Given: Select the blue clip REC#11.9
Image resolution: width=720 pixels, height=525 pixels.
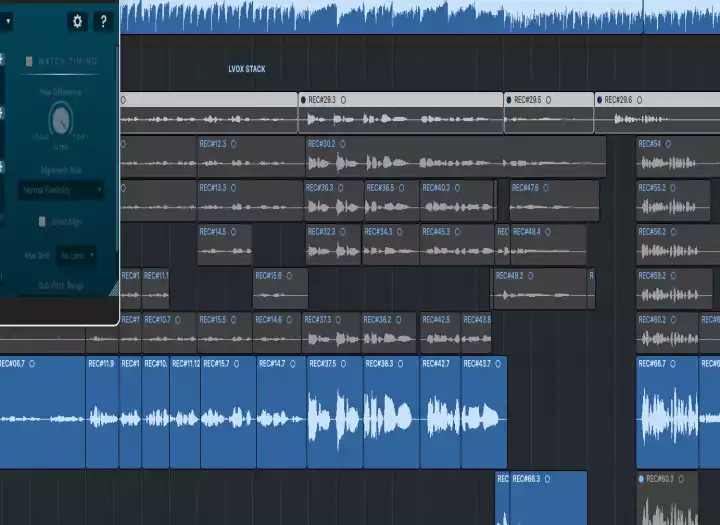Looking at the screenshot, I should point(102,412).
